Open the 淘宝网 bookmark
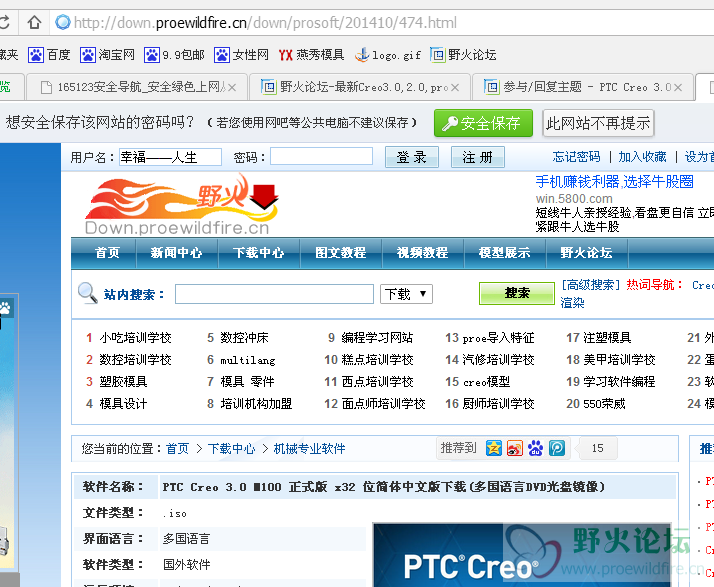The width and height of the screenshot is (714, 587). pyautogui.click(x=107, y=55)
